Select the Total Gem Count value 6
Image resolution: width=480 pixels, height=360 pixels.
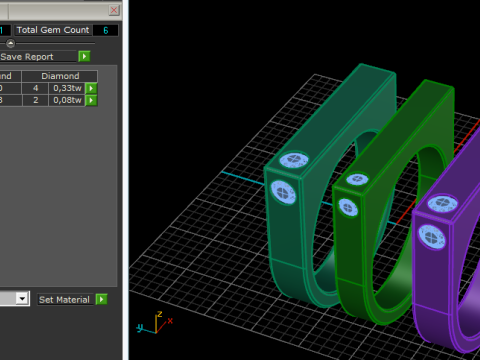coord(106,30)
